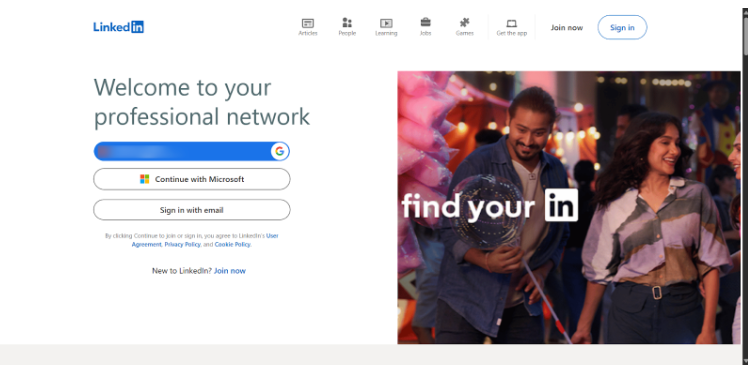This screenshot has width=748, height=368.
Task: Open the Learning section
Action: pyautogui.click(x=386, y=27)
